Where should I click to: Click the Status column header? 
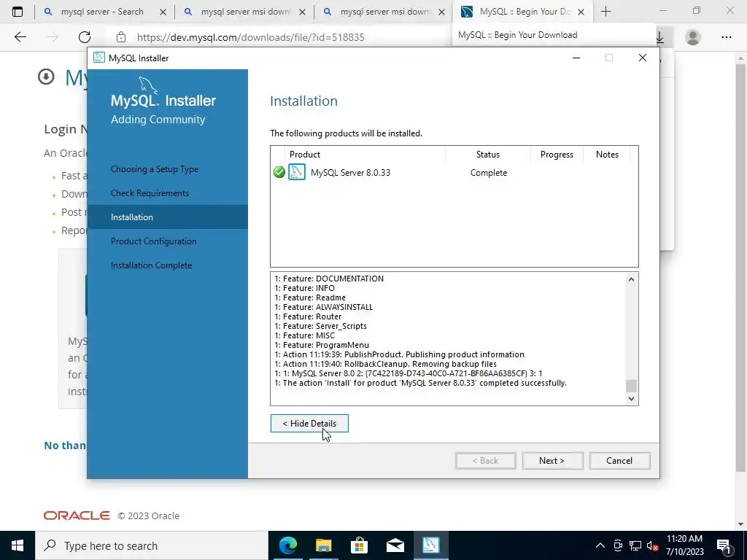click(488, 155)
